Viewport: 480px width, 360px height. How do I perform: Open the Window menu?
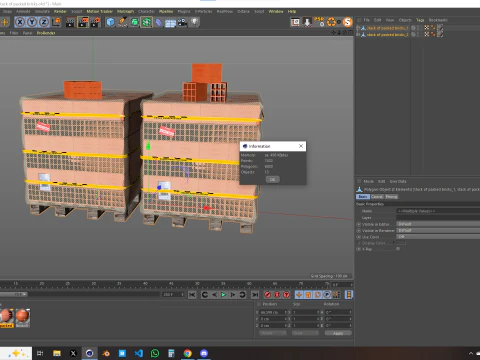click(x=276, y=11)
